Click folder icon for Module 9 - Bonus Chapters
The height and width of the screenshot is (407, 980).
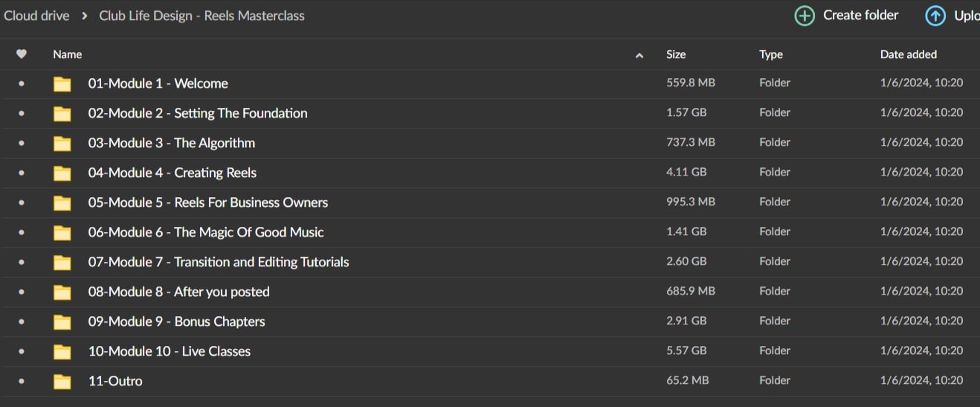coord(62,322)
